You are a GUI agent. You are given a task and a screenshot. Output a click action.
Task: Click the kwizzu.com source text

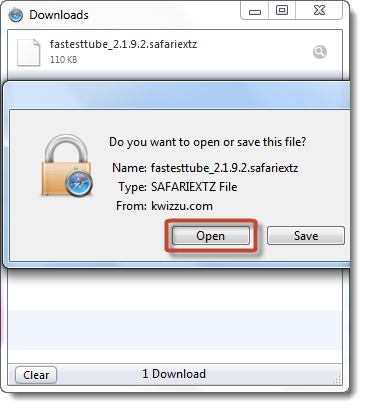click(x=182, y=206)
